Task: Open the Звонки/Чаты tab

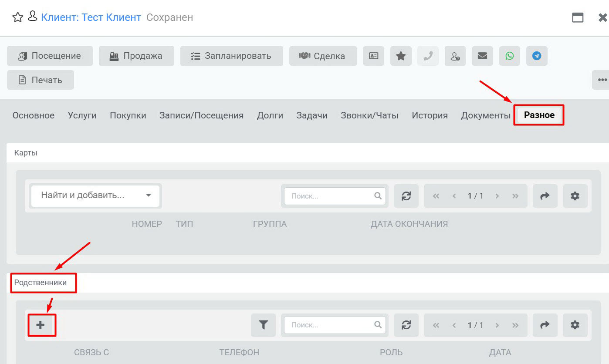Action: (x=369, y=115)
